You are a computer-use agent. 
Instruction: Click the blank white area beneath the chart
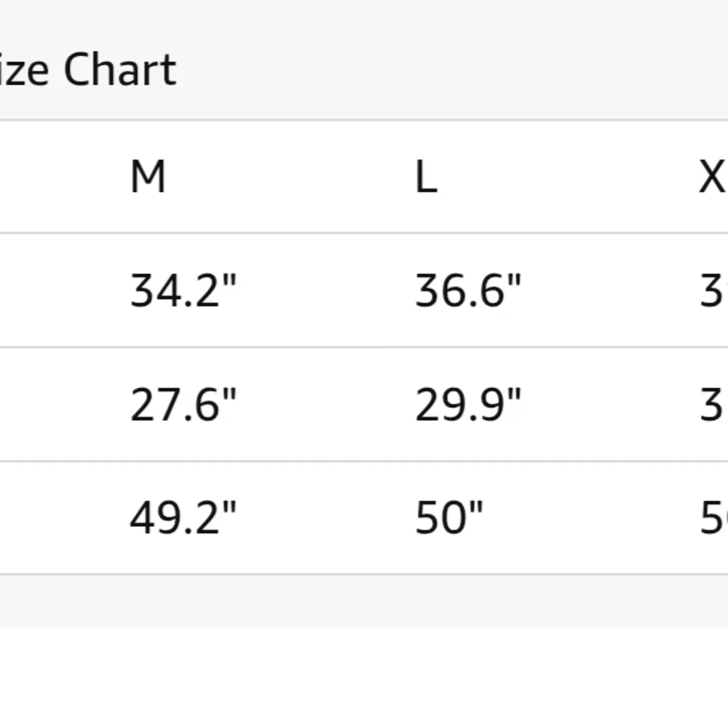click(364, 677)
